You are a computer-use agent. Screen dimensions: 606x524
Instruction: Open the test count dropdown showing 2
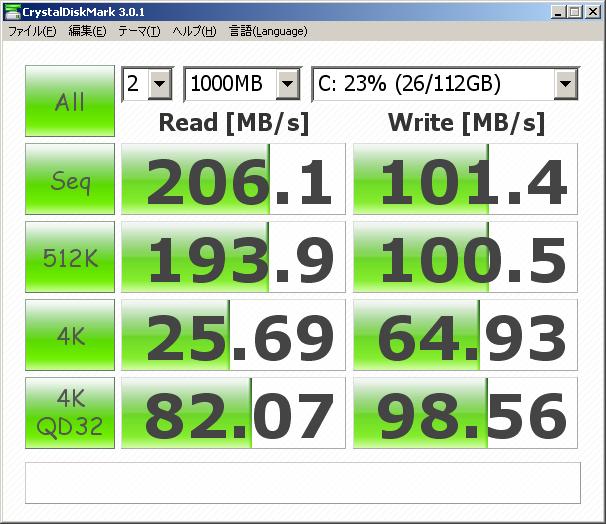(147, 84)
